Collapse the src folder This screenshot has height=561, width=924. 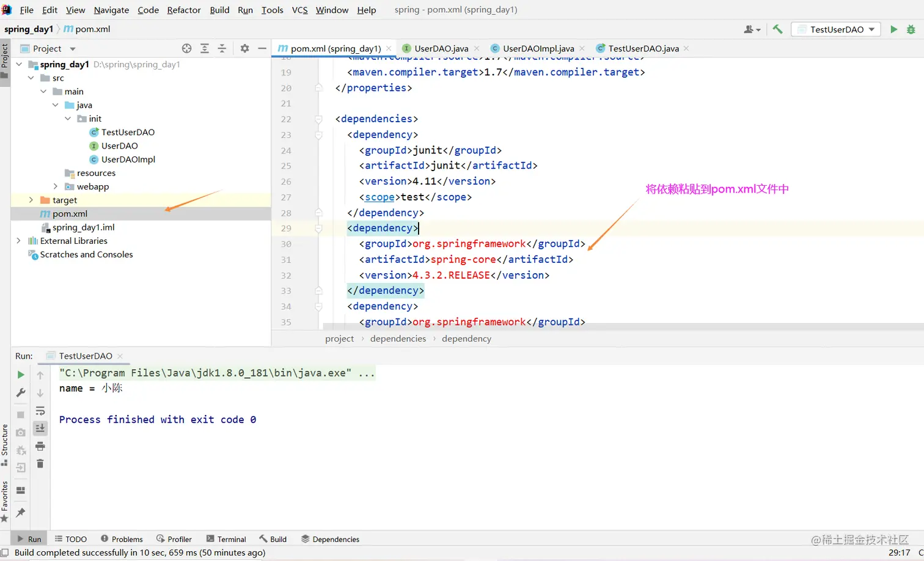(x=31, y=78)
